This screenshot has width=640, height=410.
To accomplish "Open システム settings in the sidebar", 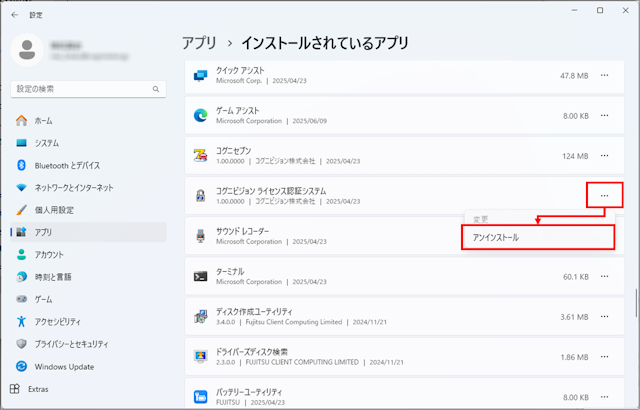I will click(x=88, y=143).
